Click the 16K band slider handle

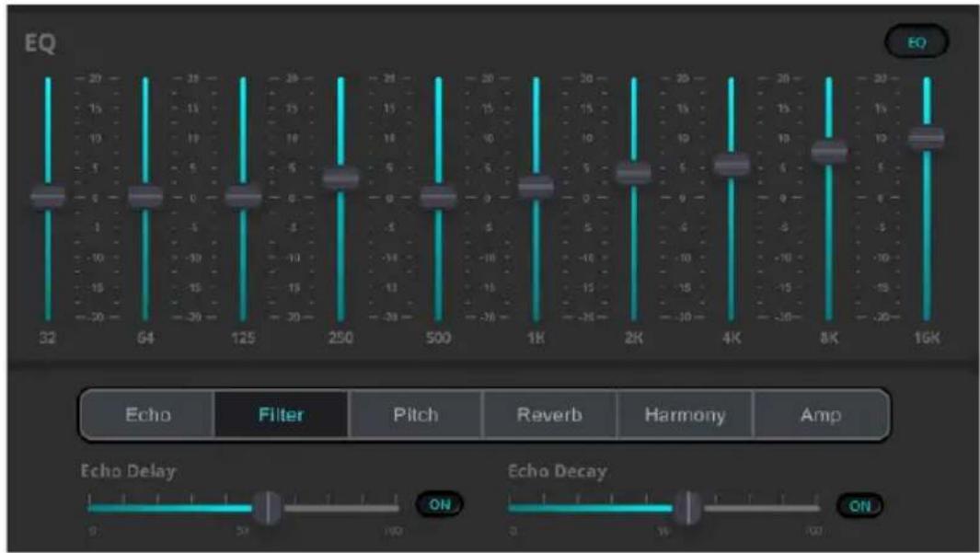pos(927,138)
